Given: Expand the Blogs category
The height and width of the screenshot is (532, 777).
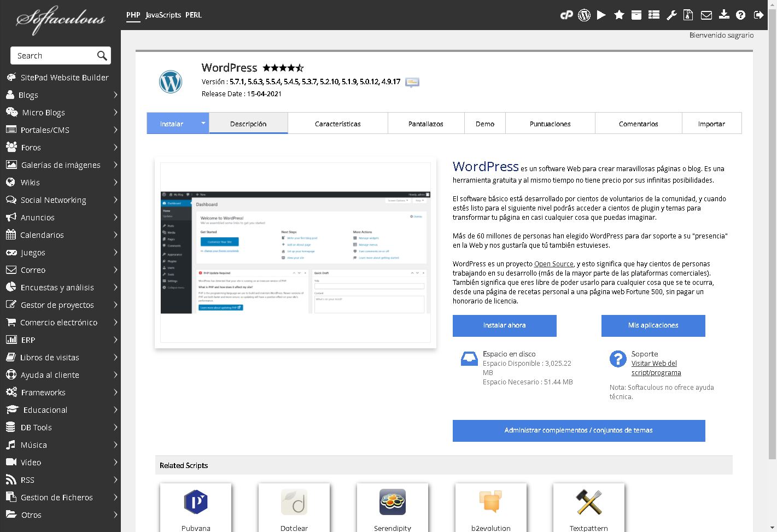Looking at the screenshot, I should point(60,95).
